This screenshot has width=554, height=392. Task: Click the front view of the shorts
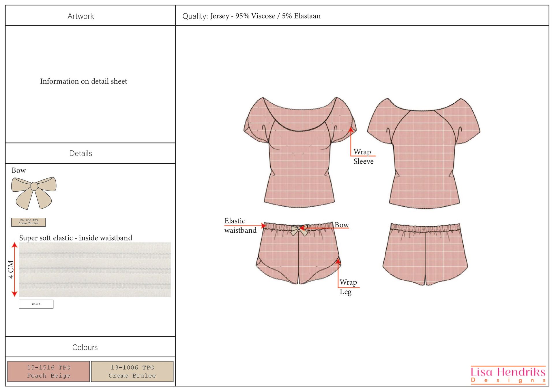[294, 254]
